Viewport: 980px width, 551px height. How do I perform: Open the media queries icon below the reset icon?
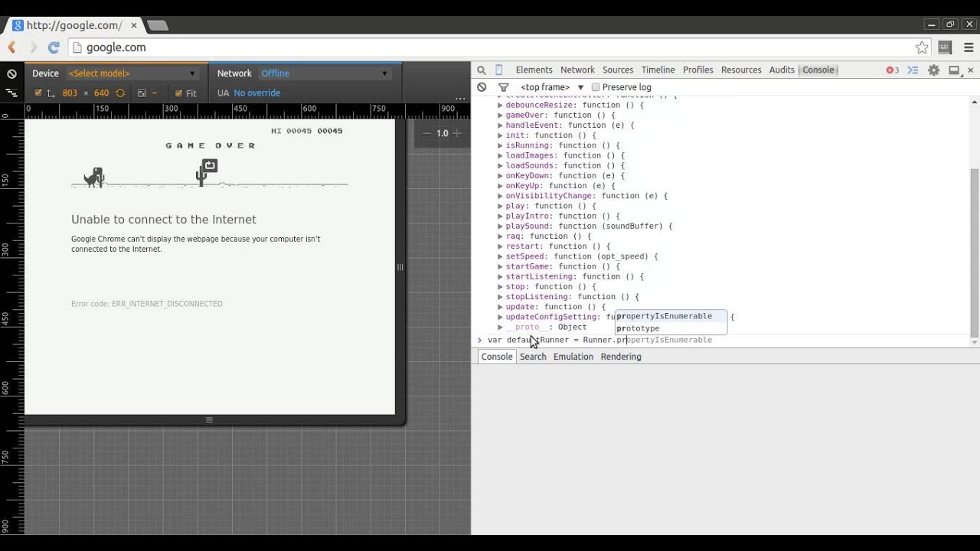pyautogui.click(x=11, y=93)
